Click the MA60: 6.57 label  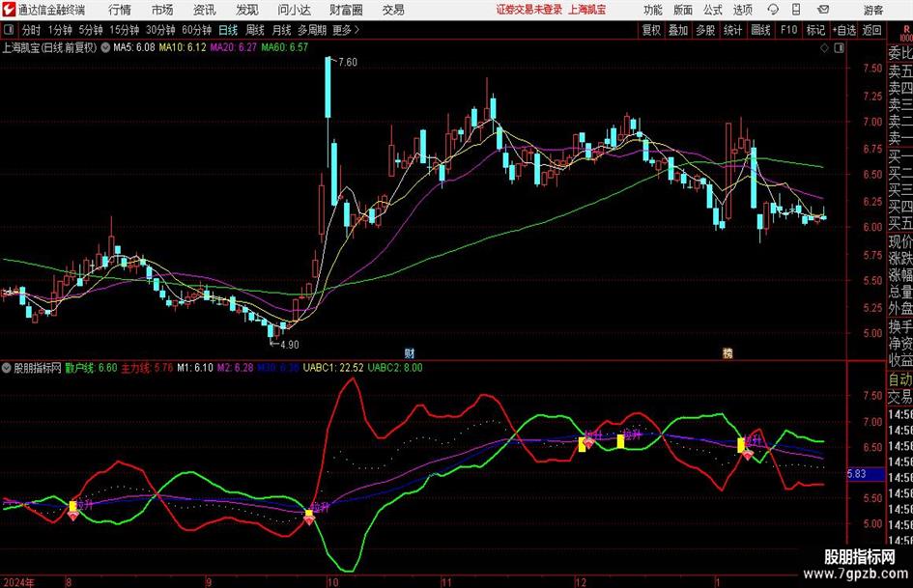[x=285, y=47]
